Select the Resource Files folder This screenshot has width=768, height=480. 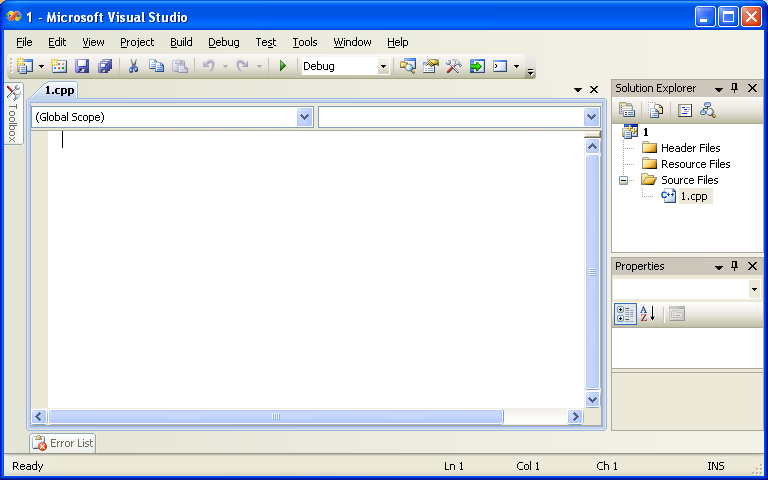click(696, 164)
